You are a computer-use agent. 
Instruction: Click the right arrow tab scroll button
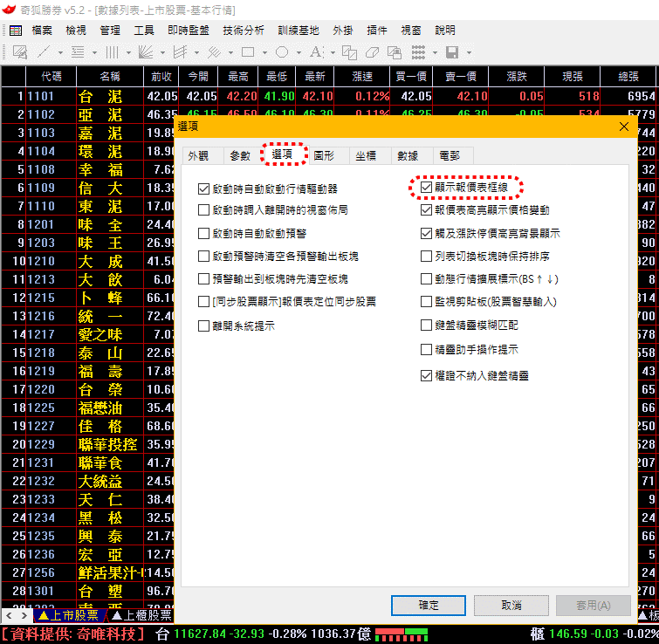(24, 616)
